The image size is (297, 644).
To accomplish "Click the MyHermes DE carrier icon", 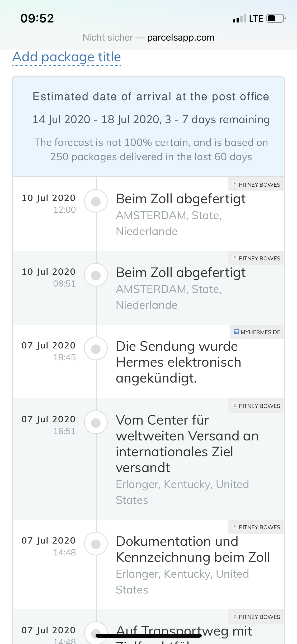I will click(x=237, y=332).
